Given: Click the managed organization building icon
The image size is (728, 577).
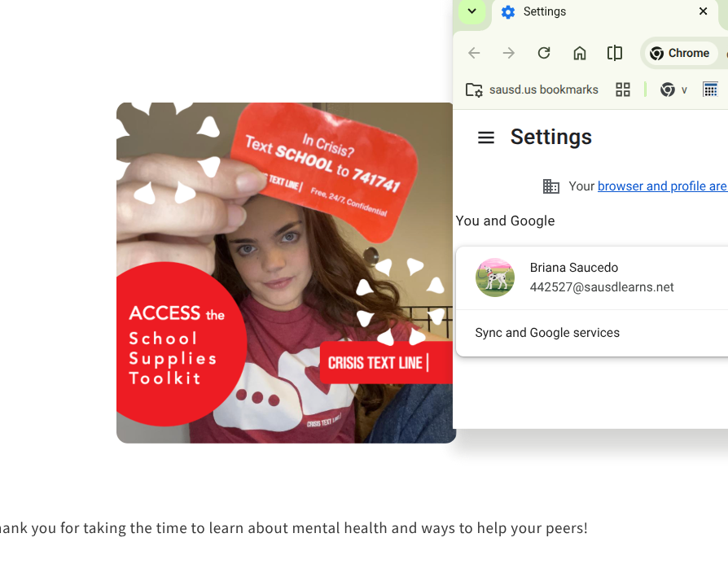Looking at the screenshot, I should pos(551,186).
